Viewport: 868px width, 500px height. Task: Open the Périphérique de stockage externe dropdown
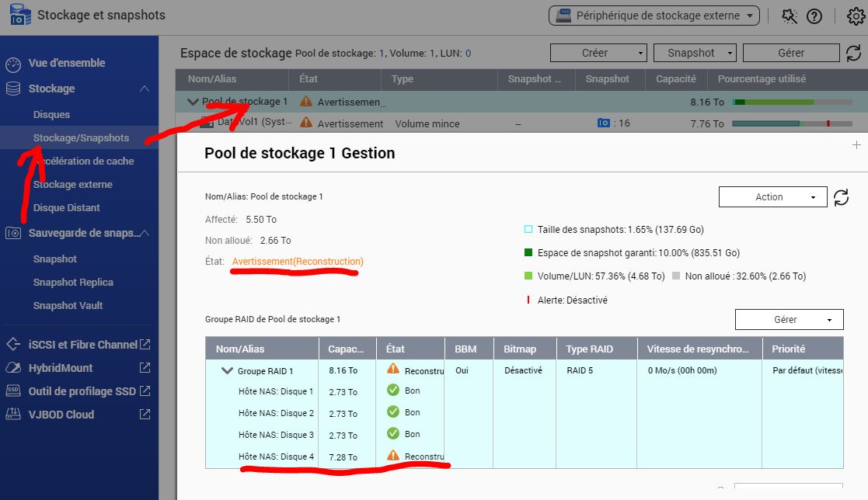(654, 16)
